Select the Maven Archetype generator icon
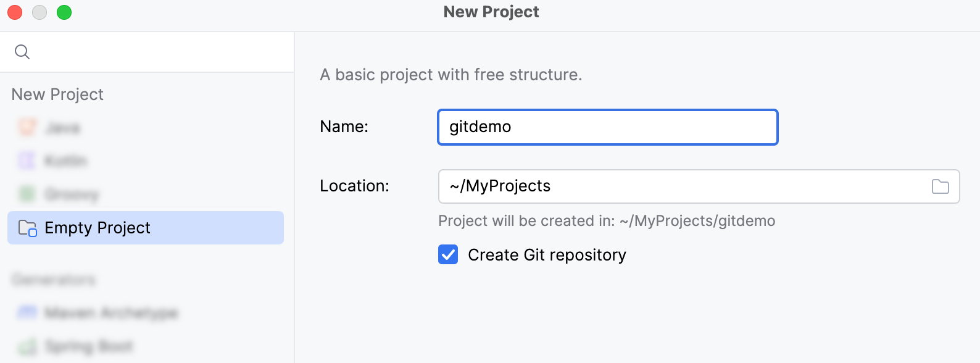 27,313
